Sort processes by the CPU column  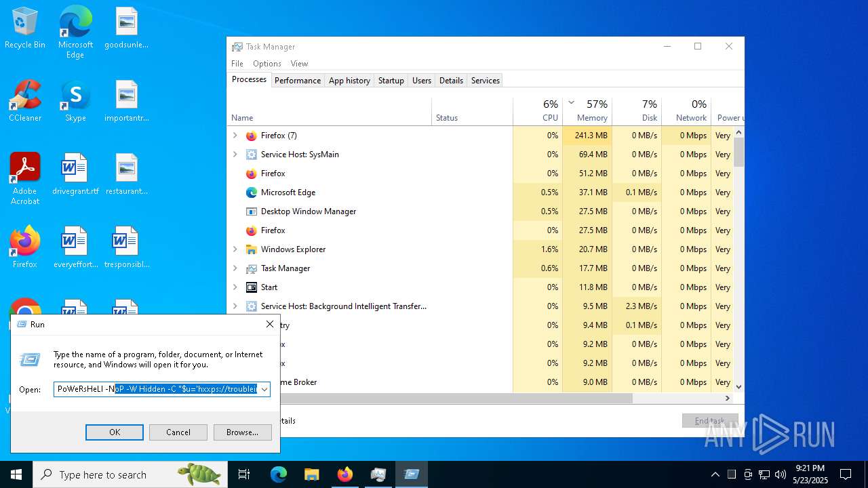(538, 110)
